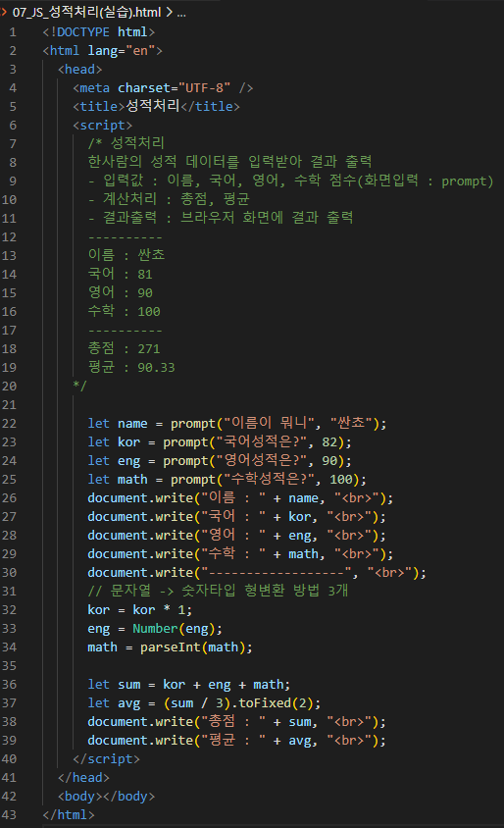The width and height of the screenshot is (504, 828).
Task: Select the comment '평균 : 90.33'
Action: (x=131, y=367)
